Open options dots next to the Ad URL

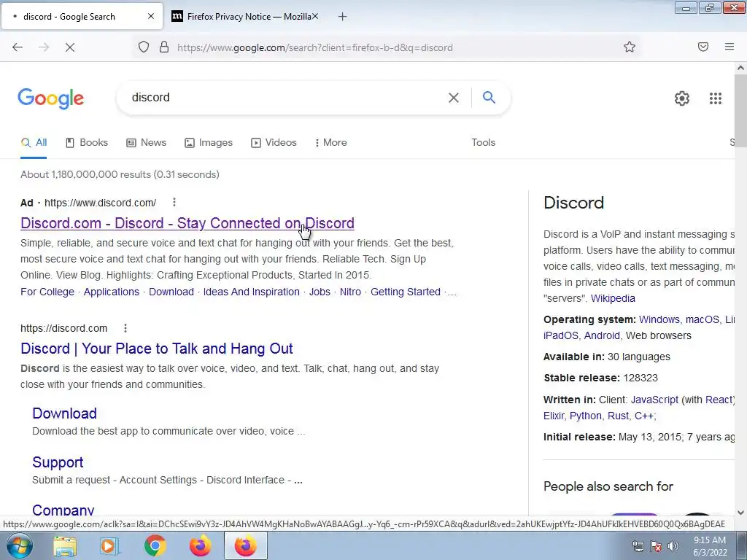pyautogui.click(x=174, y=203)
